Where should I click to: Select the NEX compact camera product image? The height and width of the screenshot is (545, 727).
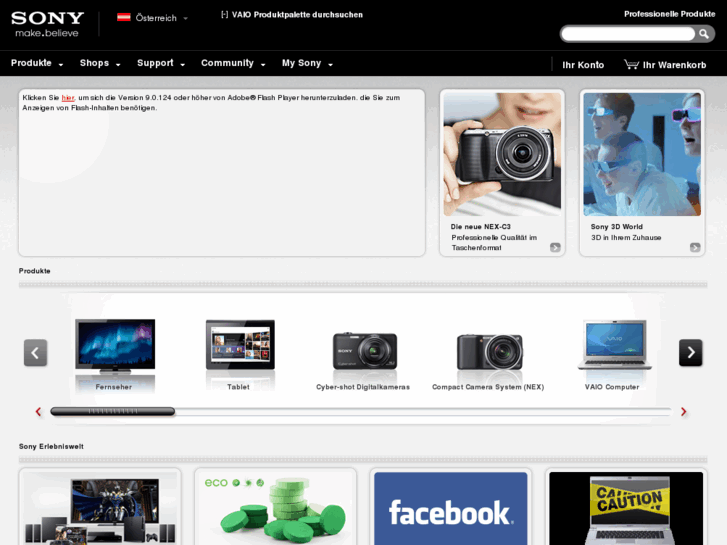coord(490,352)
